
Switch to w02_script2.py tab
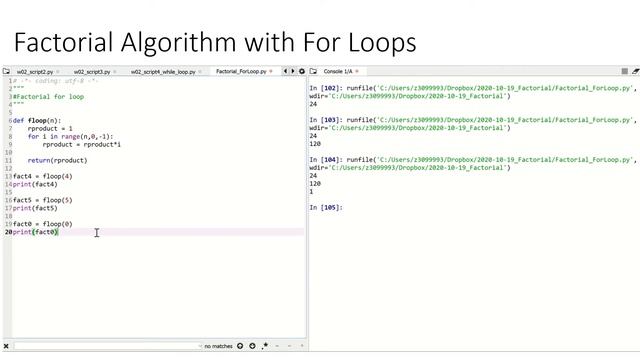click(x=35, y=72)
